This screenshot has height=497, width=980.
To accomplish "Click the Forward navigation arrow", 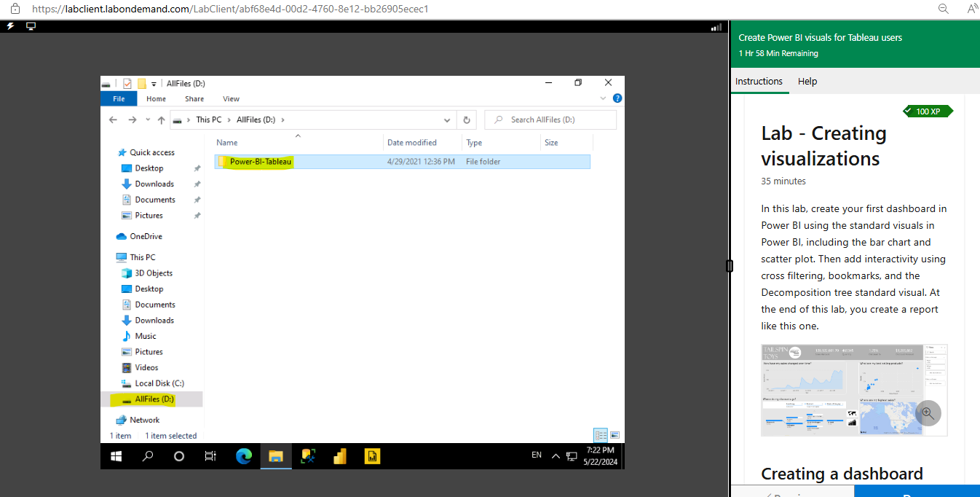I will tap(132, 120).
